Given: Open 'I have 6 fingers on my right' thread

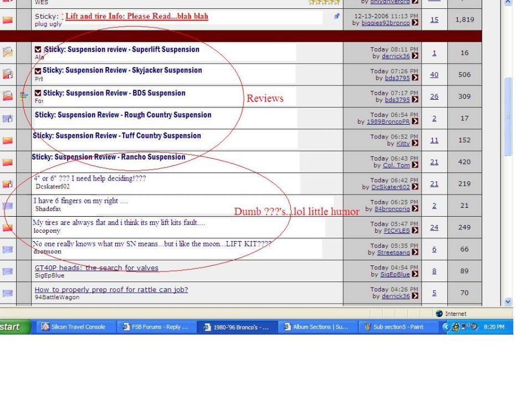Looking at the screenshot, I should pos(81,201).
